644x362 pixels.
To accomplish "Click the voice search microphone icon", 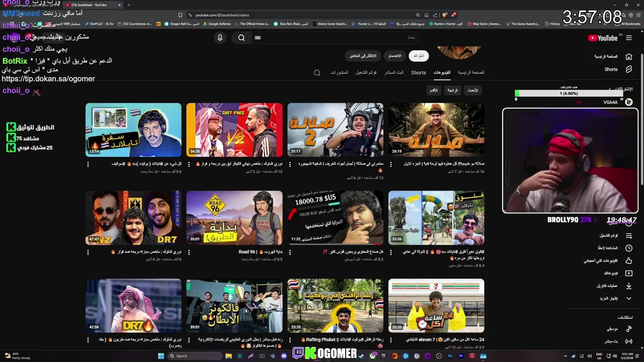I will click(x=220, y=38).
